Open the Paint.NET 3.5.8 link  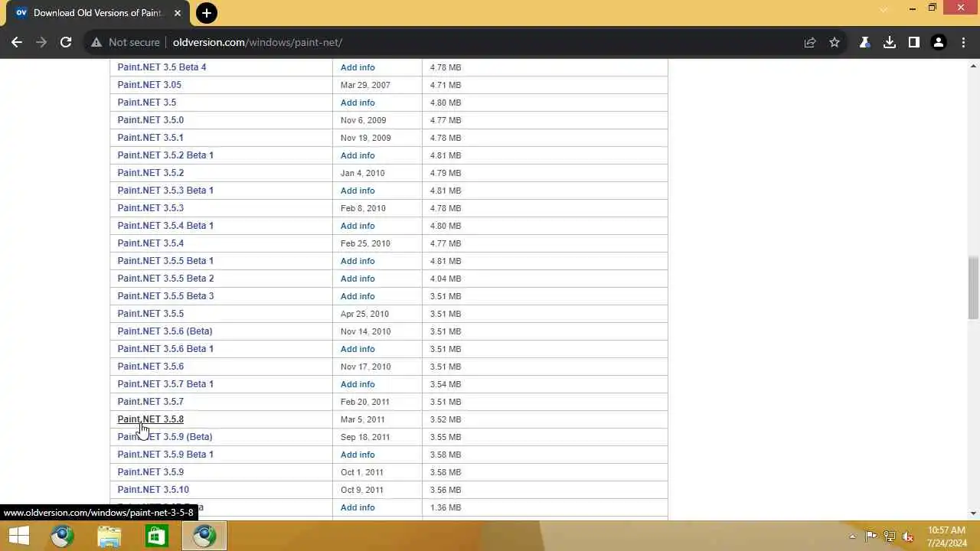click(150, 419)
